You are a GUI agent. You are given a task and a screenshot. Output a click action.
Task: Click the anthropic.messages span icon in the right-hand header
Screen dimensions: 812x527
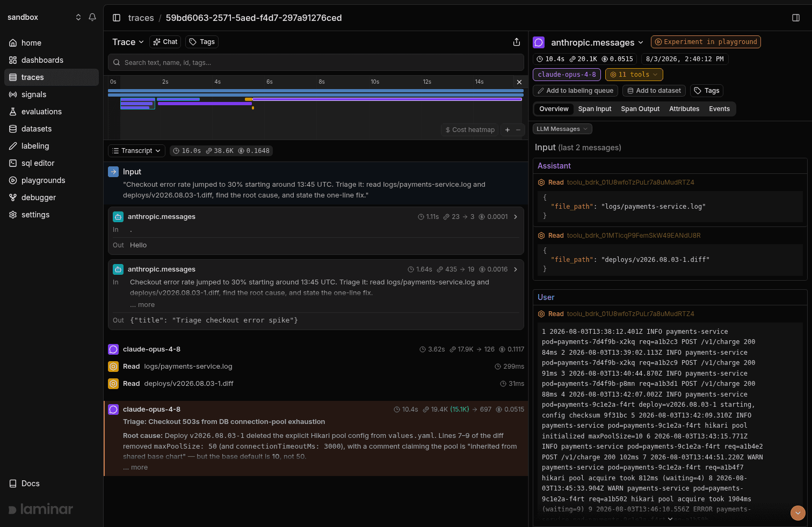[x=539, y=42]
